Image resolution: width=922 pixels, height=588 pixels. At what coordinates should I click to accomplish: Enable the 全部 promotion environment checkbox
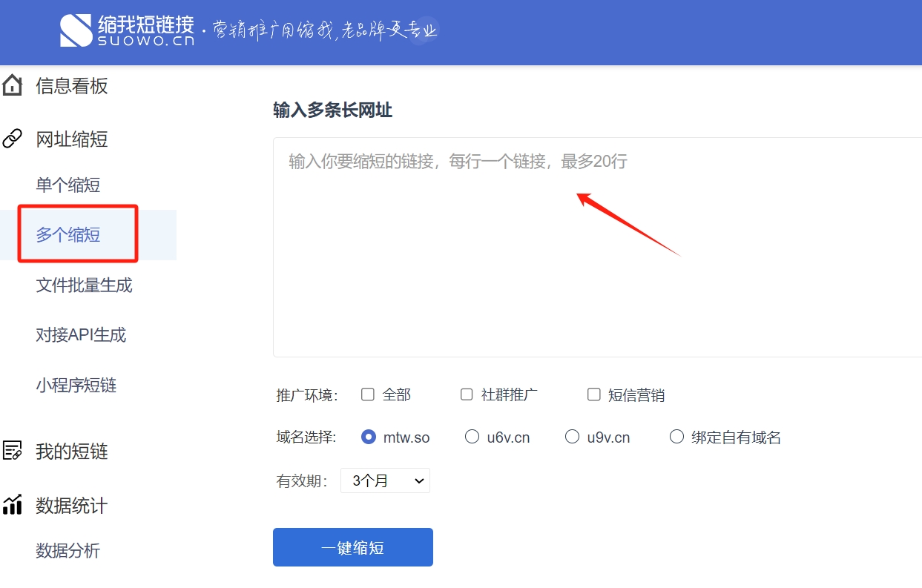(x=368, y=394)
